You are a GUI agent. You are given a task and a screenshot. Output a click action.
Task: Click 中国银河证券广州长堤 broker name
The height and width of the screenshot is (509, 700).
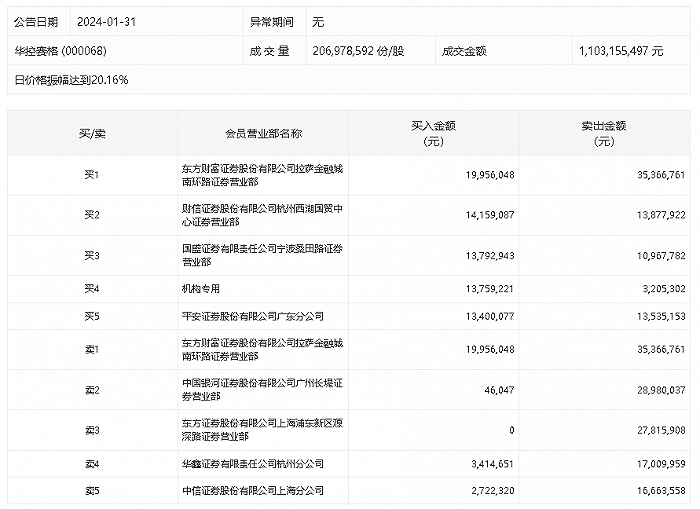262,390
